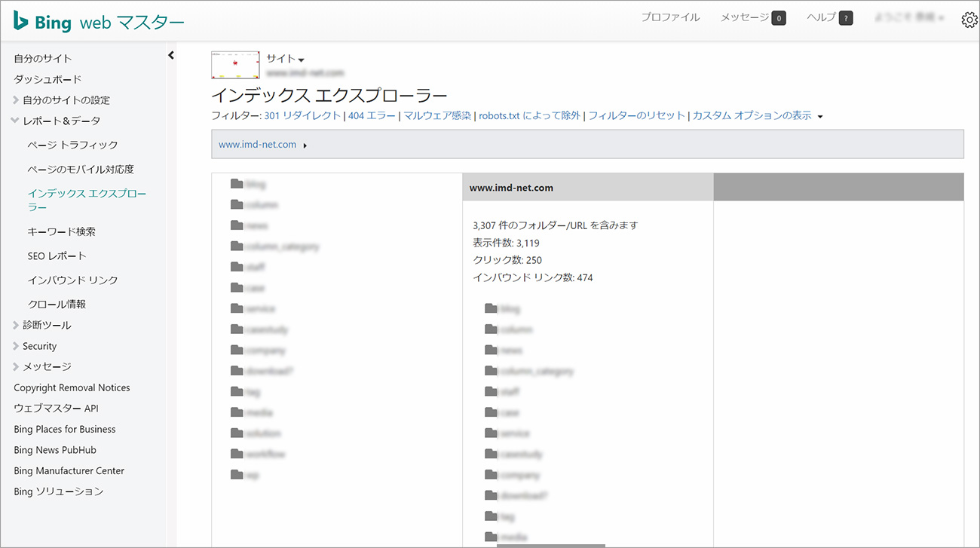Image resolution: width=980 pixels, height=548 pixels.
Task: Open the settings gear icon
Action: (x=969, y=20)
